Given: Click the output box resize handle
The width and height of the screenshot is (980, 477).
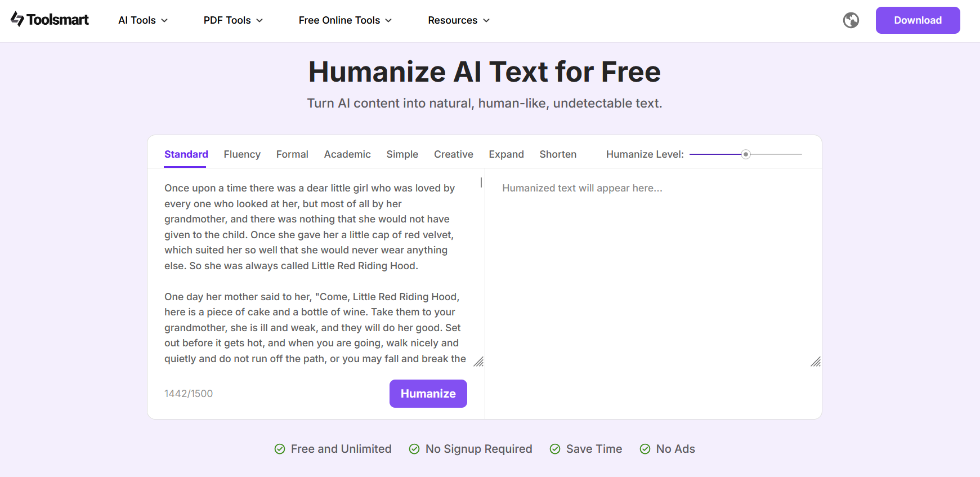Looking at the screenshot, I should point(815,362).
